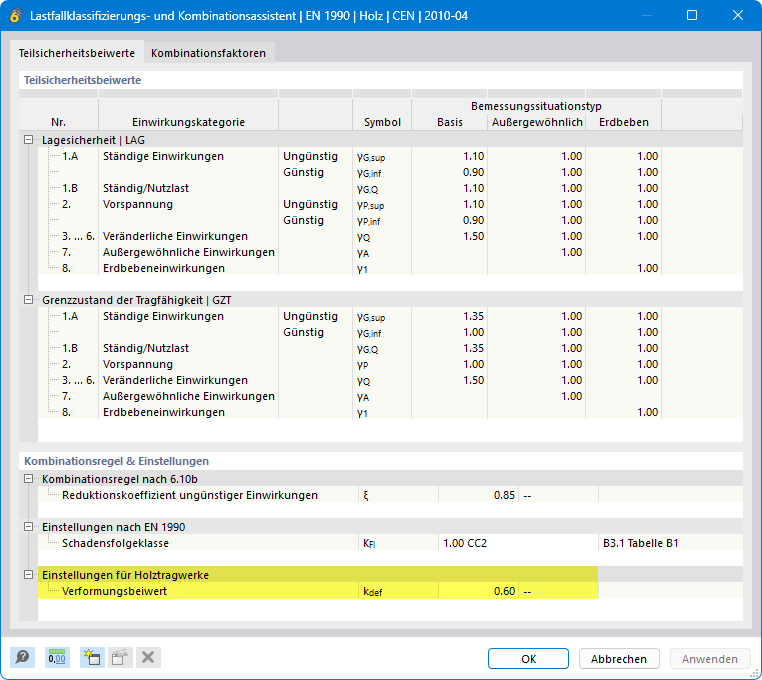The image size is (762, 680).
Task: Click LAG row 3. ... 6. Veränderliche Einwirkungen
Action: (x=175, y=236)
